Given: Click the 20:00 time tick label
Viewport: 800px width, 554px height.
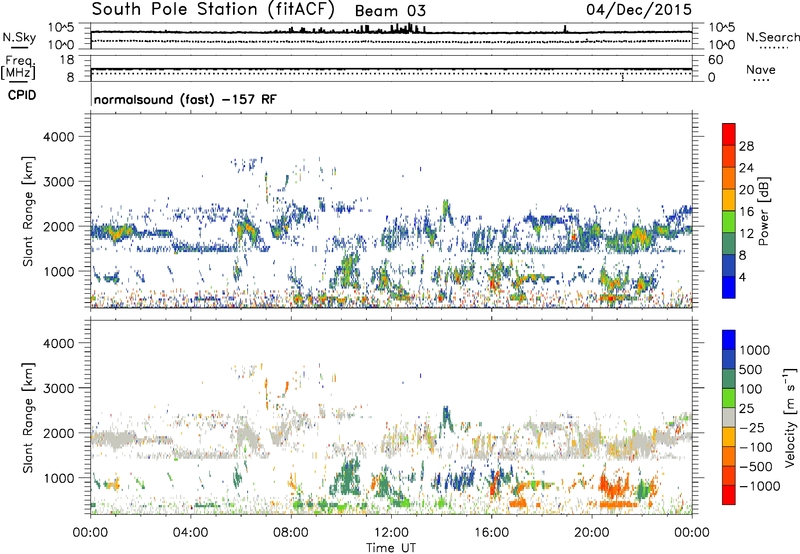Looking at the screenshot, I should tap(591, 533).
